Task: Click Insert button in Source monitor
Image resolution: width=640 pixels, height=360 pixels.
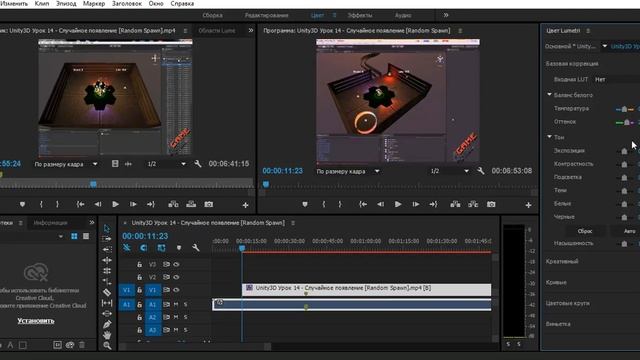Action: (173, 204)
